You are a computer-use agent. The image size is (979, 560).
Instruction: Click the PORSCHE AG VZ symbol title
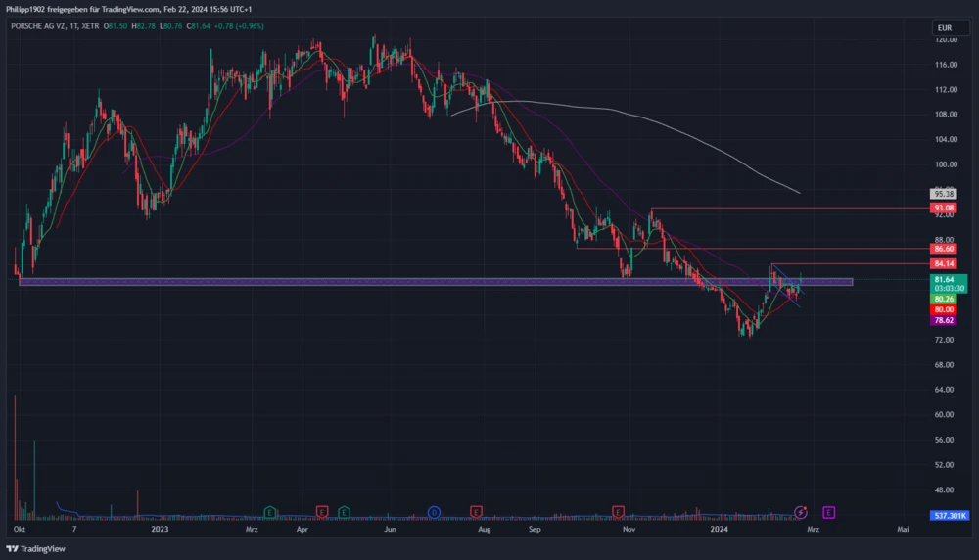[x=40, y=24]
